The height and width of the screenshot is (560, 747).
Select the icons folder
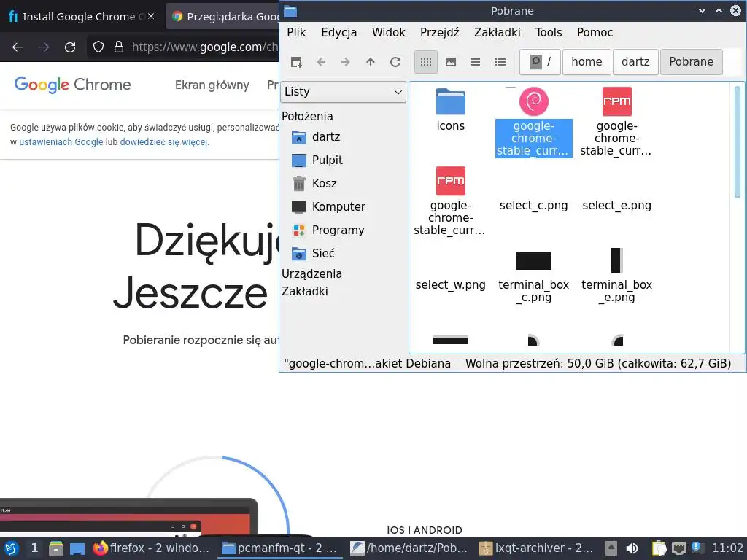tap(450, 109)
